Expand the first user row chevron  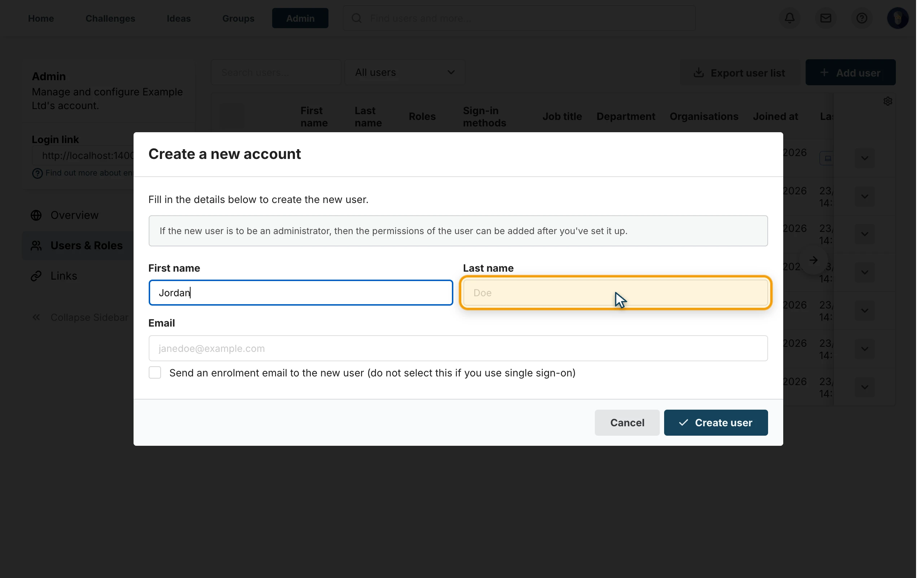(864, 158)
